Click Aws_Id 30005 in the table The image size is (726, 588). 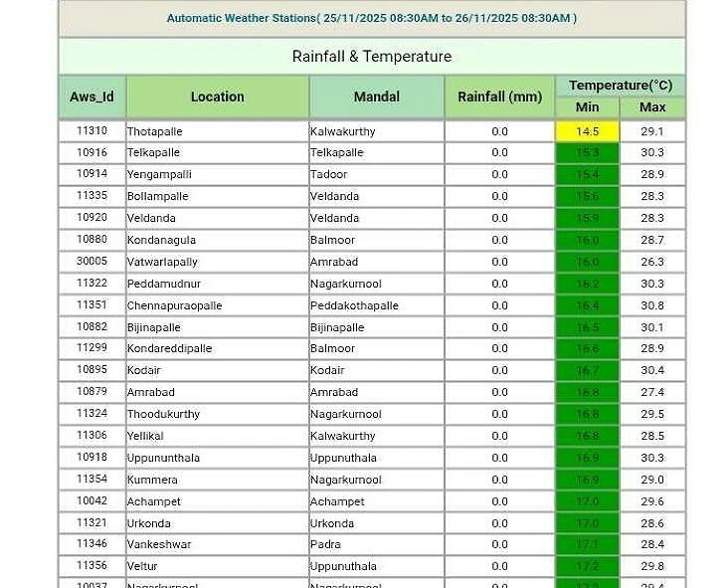[x=91, y=262]
